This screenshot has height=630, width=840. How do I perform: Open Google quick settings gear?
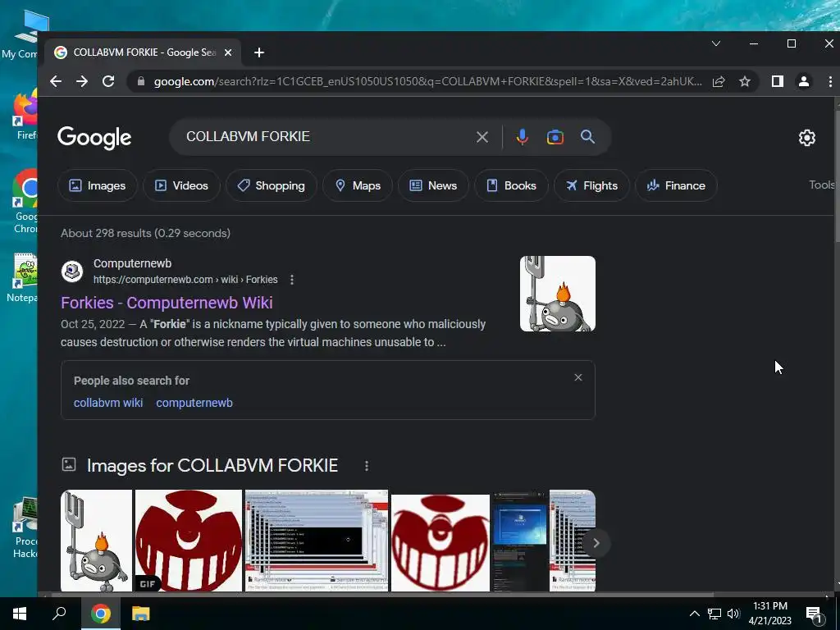(x=807, y=138)
